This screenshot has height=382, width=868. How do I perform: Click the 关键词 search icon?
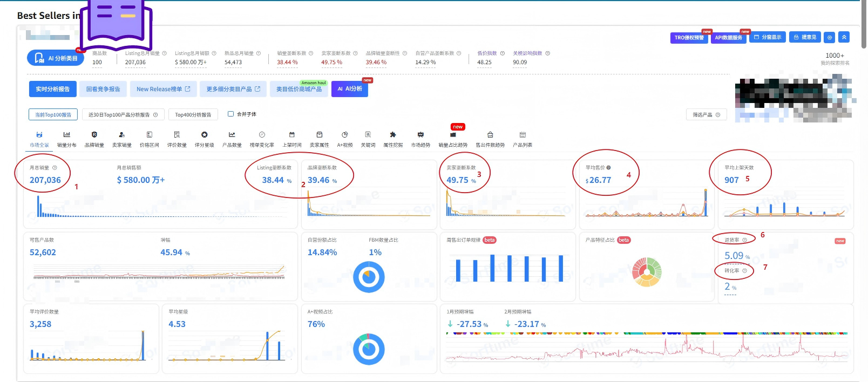pos(368,135)
